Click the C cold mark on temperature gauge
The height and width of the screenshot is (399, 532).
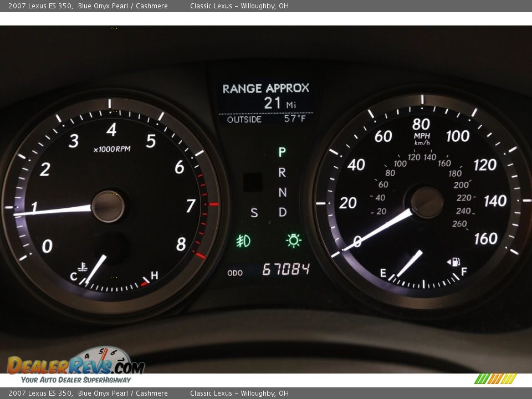pos(73,277)
